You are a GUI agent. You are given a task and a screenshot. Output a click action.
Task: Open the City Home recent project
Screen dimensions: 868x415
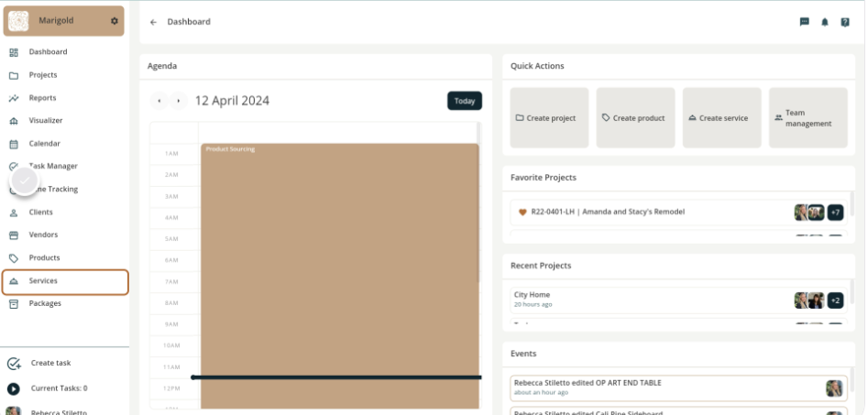(678, 300)
